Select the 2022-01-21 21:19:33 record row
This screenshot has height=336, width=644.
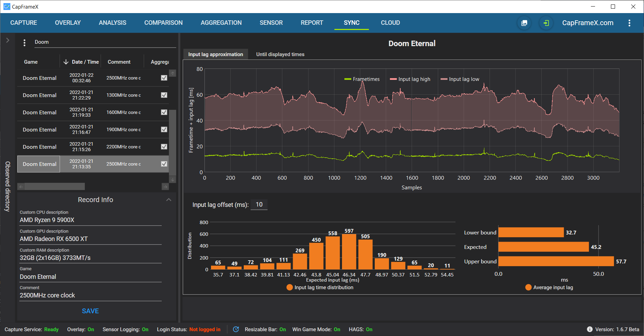[x=93, y=112]
